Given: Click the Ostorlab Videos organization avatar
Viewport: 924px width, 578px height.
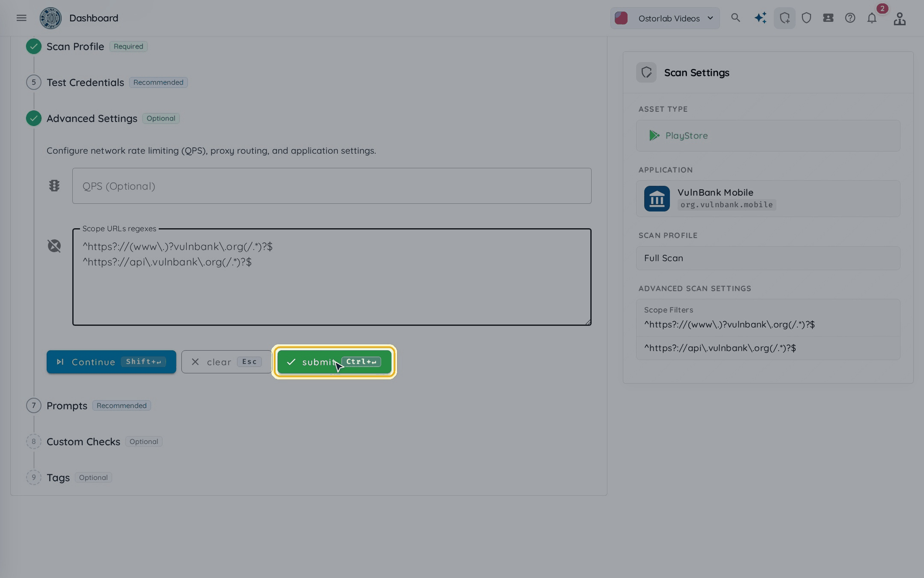Looking at the screenshot, I should point(621,18).
